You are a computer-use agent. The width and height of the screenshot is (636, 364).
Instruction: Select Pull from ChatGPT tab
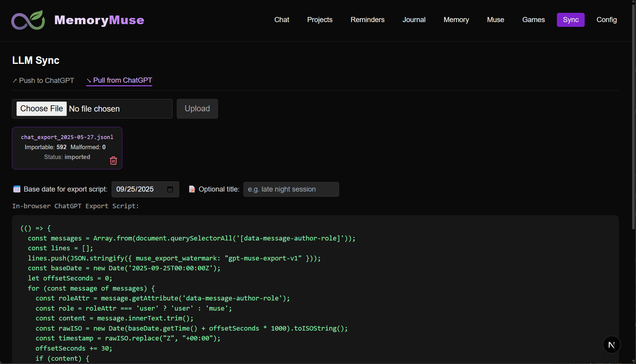click(x=119, y=80)
